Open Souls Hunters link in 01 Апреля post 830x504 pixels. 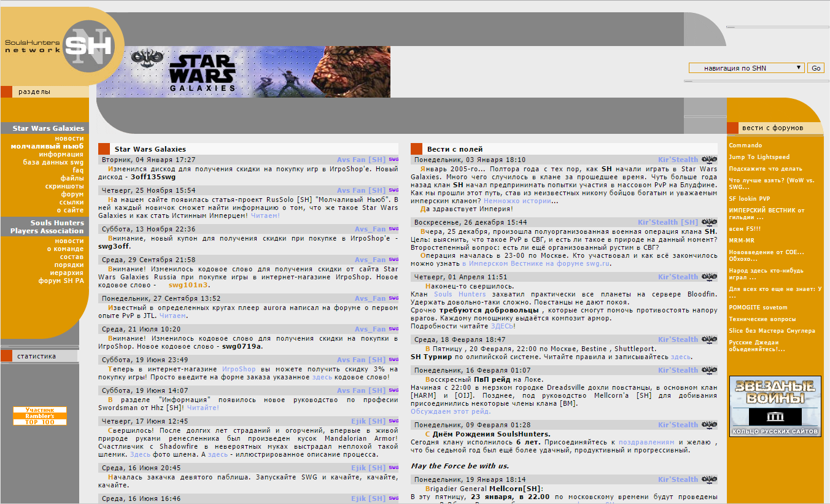tap(460, 295)
